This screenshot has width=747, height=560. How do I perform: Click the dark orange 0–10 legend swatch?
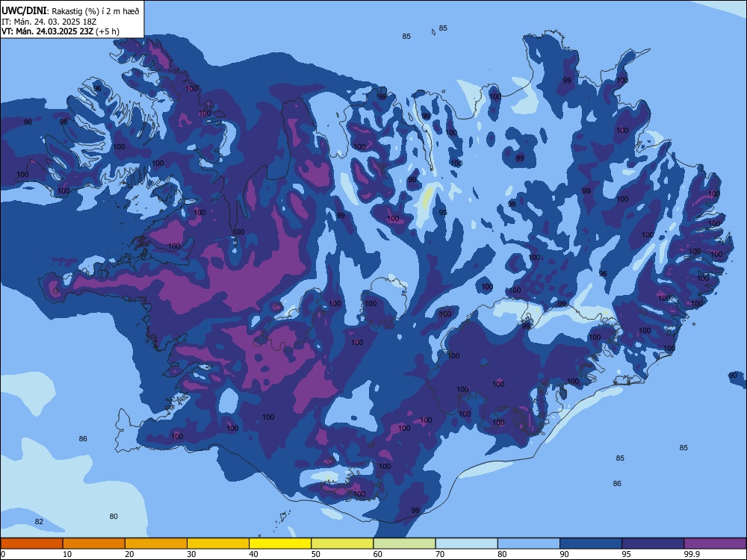click(x=31, y=544)
